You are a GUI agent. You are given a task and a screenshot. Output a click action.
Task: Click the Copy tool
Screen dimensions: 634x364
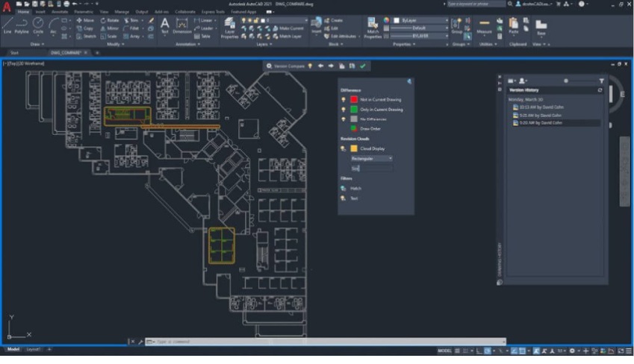point(85,28)
